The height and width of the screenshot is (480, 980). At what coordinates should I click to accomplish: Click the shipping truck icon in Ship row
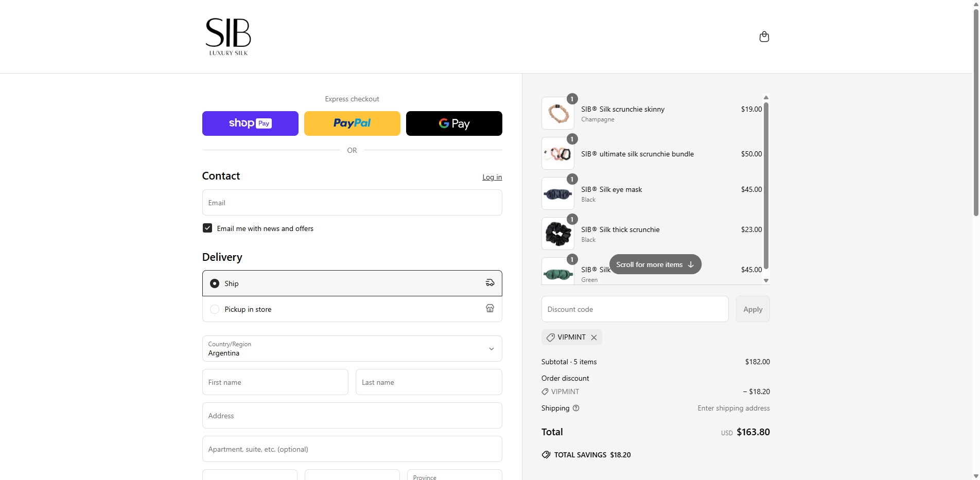[490, 283]
